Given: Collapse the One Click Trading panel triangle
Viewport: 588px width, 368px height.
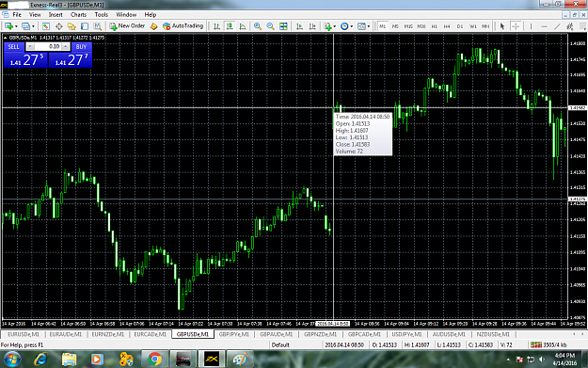Looking at the screenshot, I should [x=6, y=38].
